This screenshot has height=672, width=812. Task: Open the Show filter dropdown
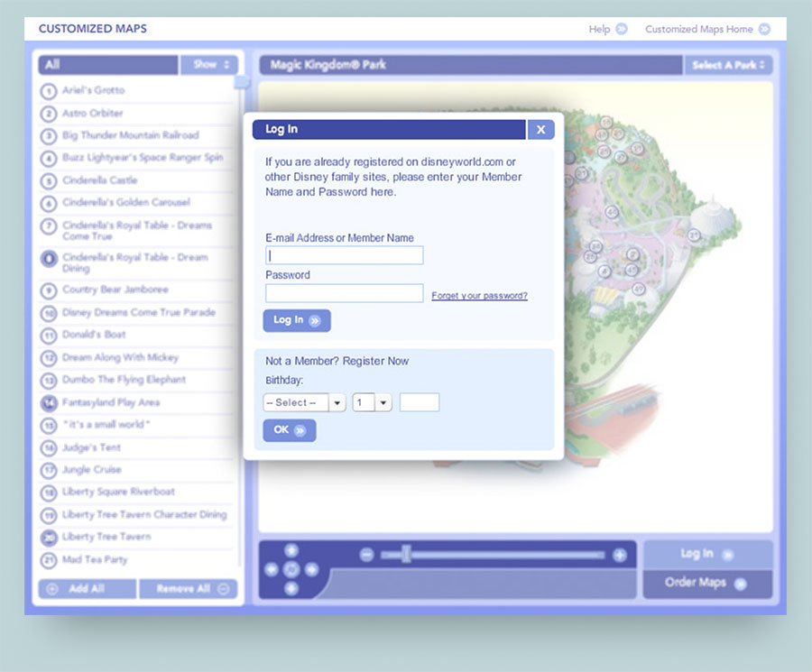tap(208, 65)
